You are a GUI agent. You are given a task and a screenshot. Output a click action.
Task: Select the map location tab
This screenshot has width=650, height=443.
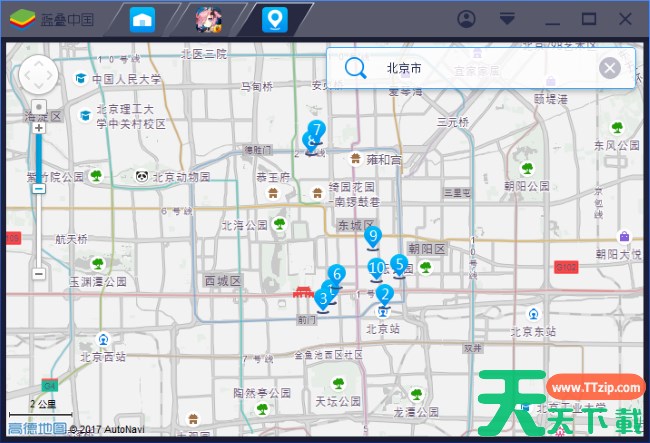275,19
